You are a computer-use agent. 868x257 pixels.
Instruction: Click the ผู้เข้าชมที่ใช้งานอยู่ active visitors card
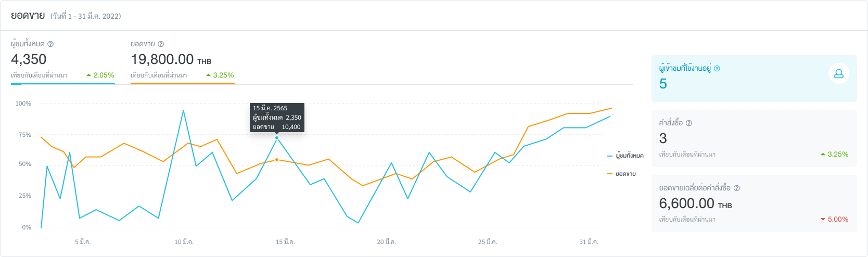pyautogui.click(x=754, y=79)
